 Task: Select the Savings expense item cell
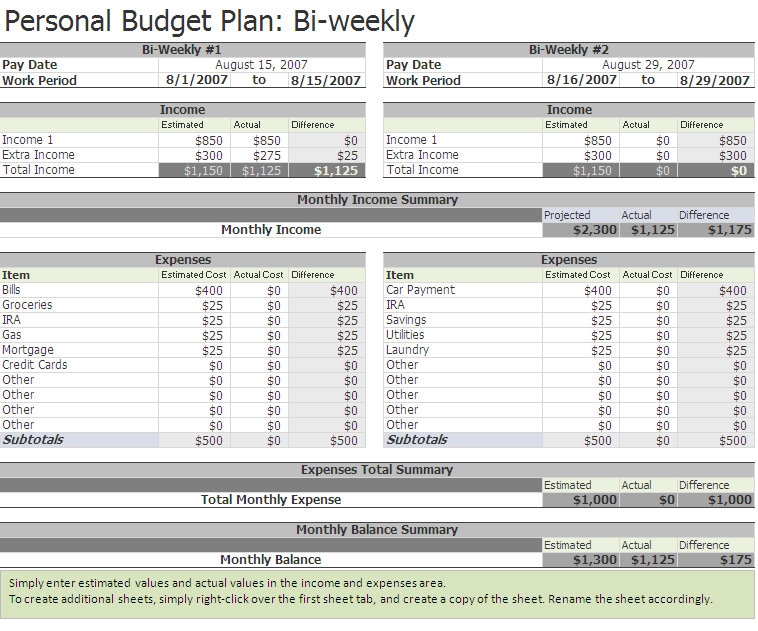coord(406,320)
